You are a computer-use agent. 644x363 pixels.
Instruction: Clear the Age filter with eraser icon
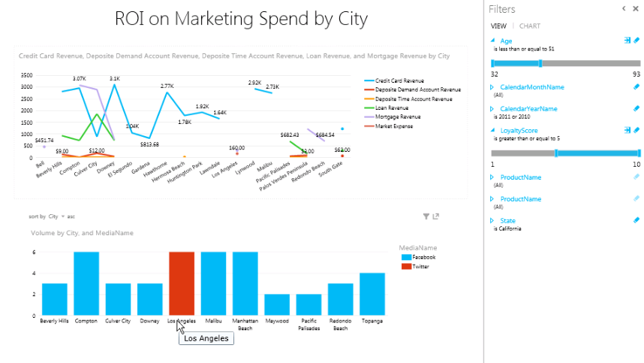pyautogui.click(x=636, y=41)
